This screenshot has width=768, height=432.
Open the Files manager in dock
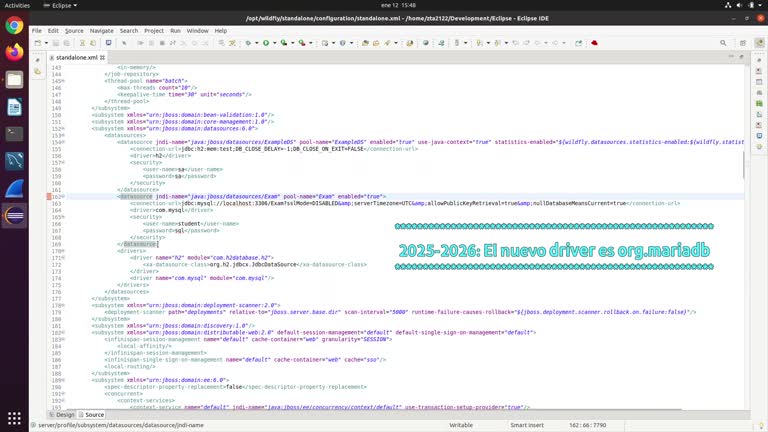(x=14, y=80)
